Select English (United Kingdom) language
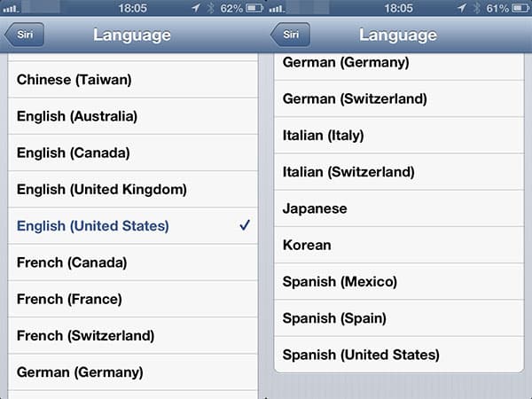The width and height of the screenshot is (532, 399). 133,190
